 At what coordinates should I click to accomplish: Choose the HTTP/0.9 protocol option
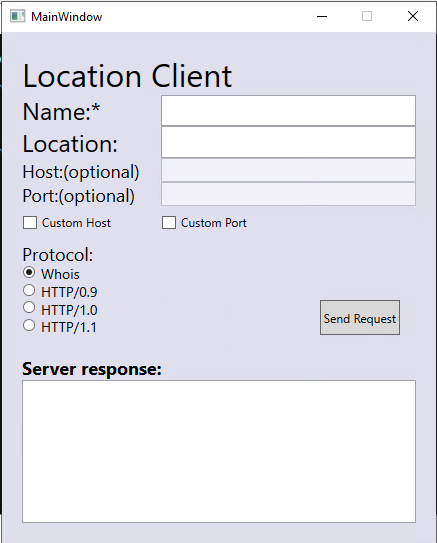click(x=29, y=290)
